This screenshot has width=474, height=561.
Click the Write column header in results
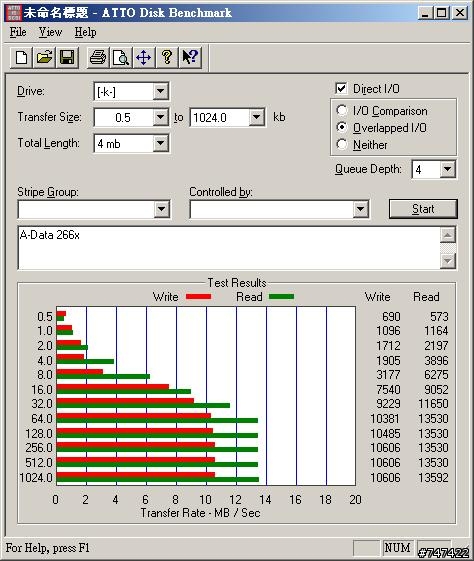click(378, 297)
